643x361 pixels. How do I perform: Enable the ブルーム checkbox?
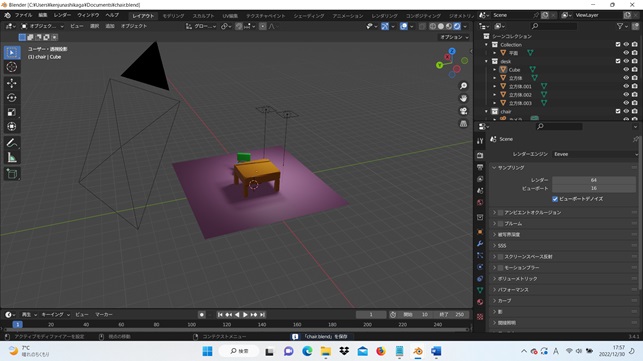[x=500, y=224]
